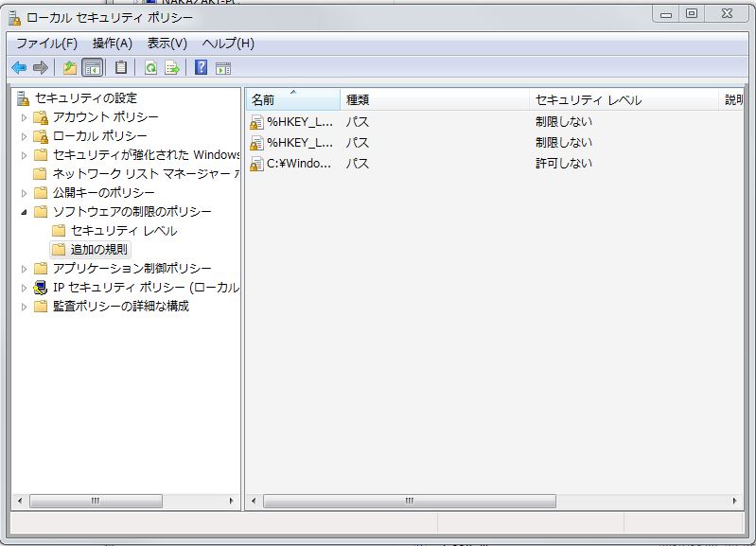Select the セキュリティ レベル folder

(123, 231)
